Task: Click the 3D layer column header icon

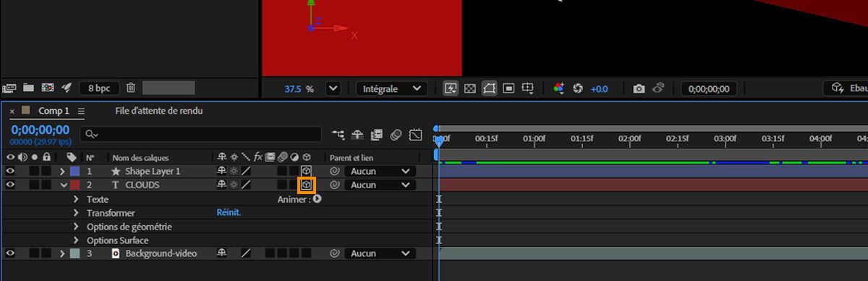Action: tap(307, 157)
